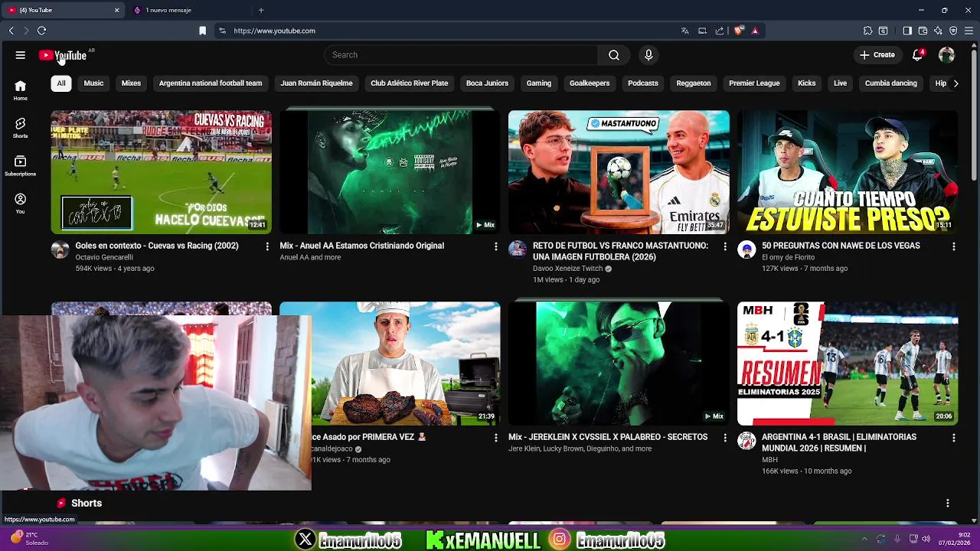The width and height of the screenshot is (980, 551).
Task: Click the search magnifier button
Action: [613, 55]
